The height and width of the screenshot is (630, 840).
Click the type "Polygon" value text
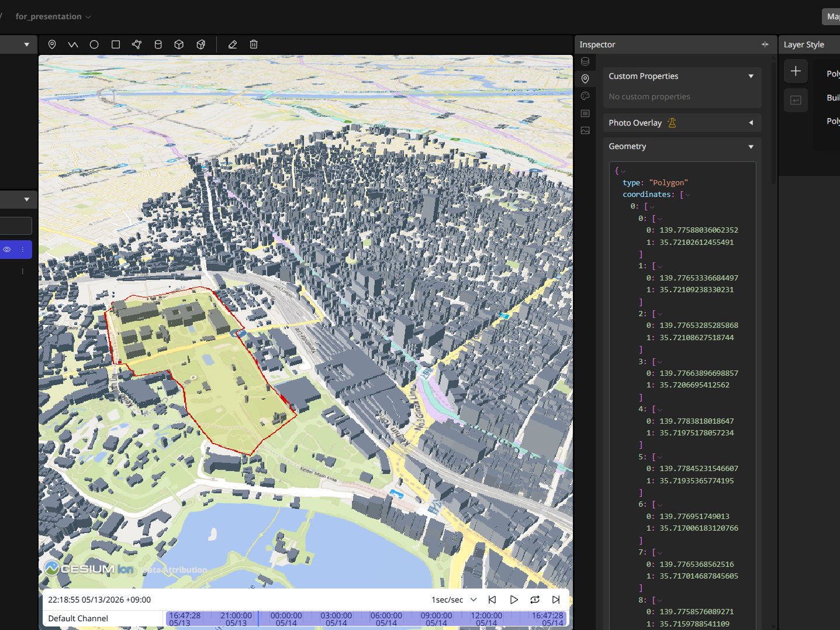click(x=668, y=183)
